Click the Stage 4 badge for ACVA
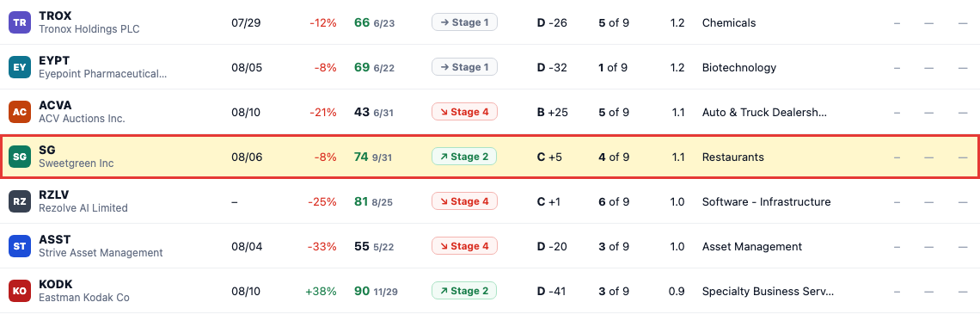This screenshot has width=980, height=333. [464, 112]
